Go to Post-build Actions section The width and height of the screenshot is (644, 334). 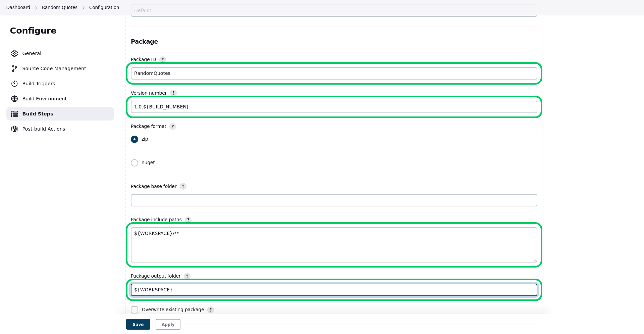(60, 129)
